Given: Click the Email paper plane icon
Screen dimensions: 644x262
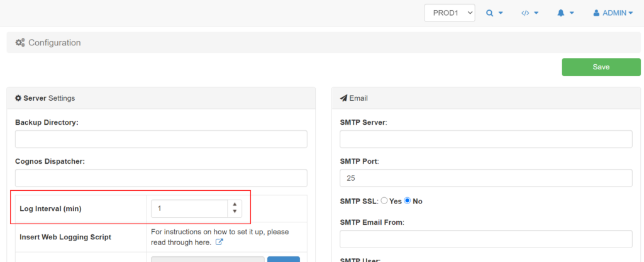Looking at the screenshot, I should tap(344, 98).
